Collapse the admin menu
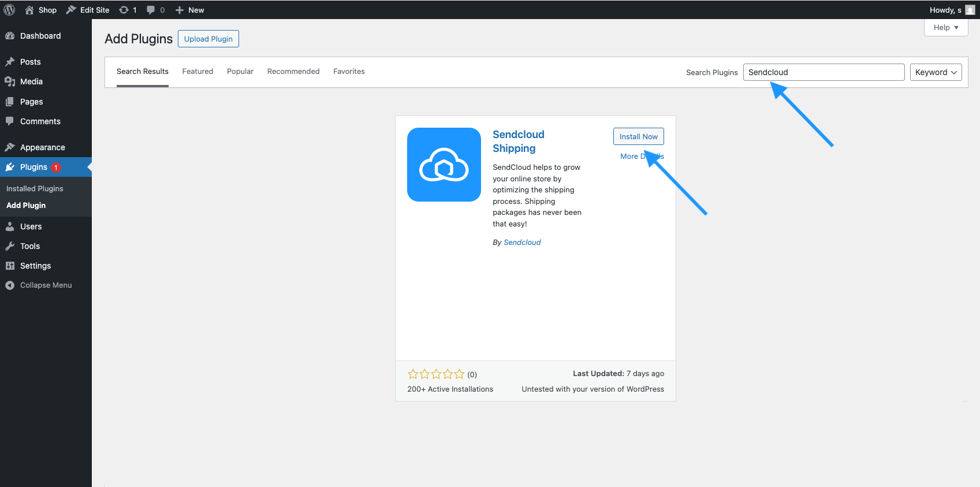 click(x=46, y=285)
